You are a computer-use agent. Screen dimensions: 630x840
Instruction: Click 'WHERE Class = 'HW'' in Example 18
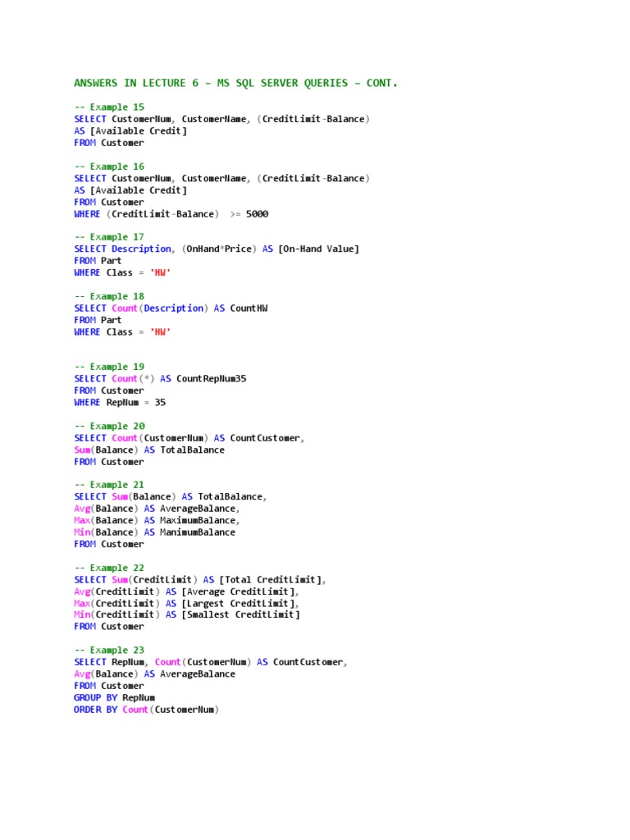123,332
